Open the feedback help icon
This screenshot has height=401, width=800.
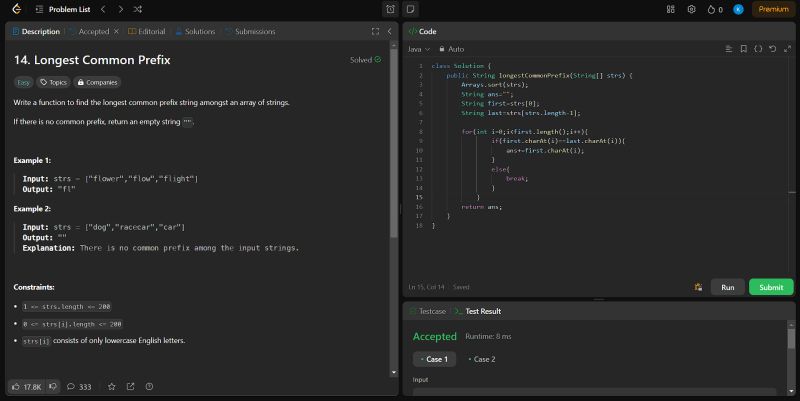(149, 387)
